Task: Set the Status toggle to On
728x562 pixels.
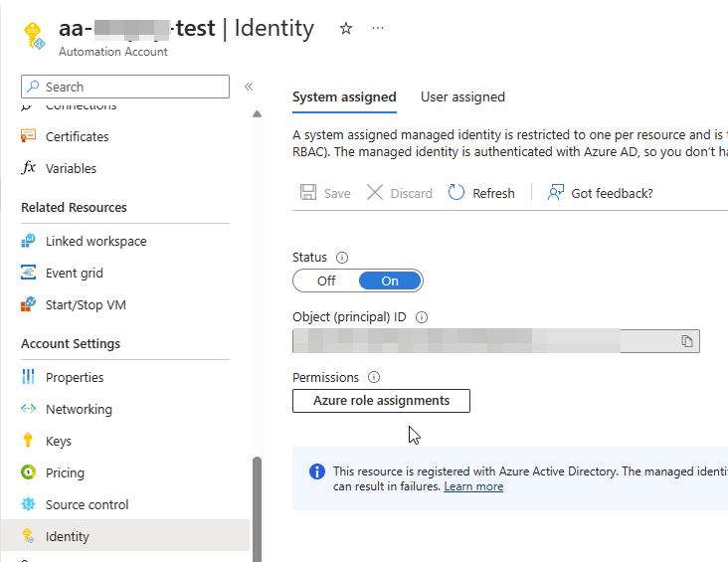Action: pos(390,281)
